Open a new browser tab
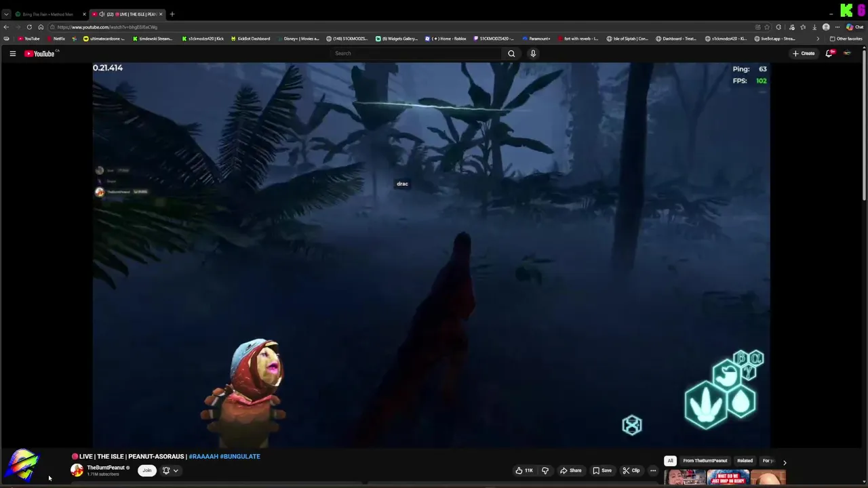The width and height of the screenshot is (868, 488). pos(172,14)
